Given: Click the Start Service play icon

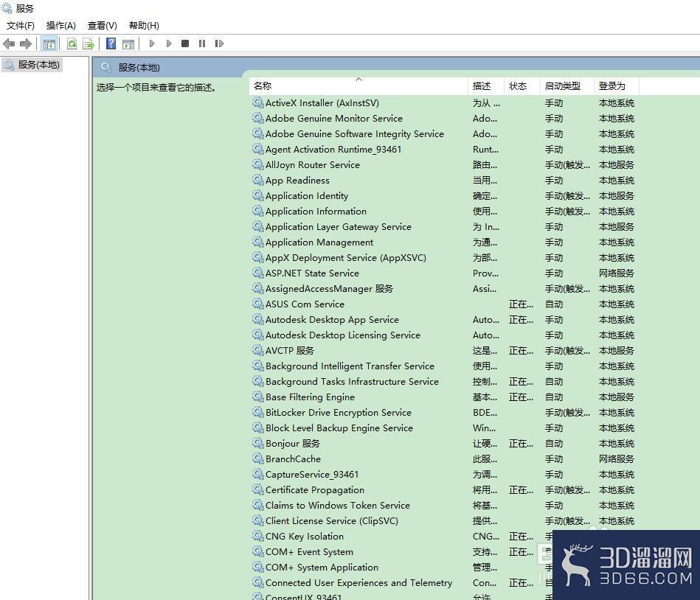Looking at the screenshot, I should click(x=152, y=43).
